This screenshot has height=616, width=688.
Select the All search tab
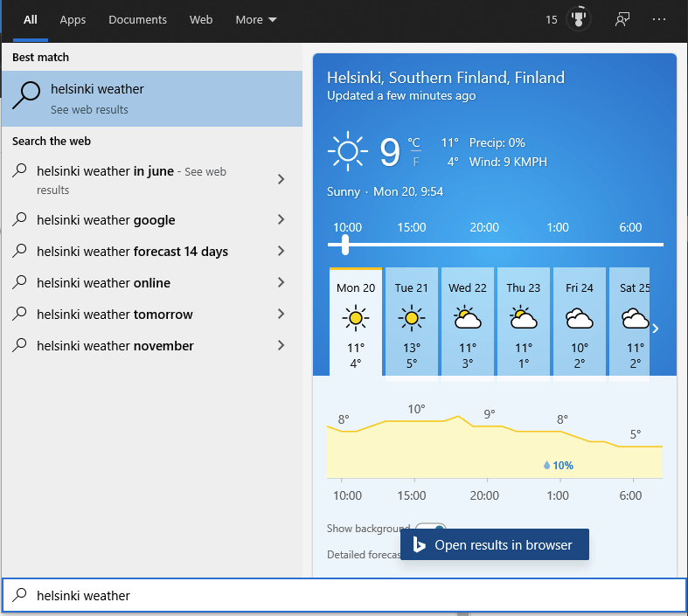coord(31,20)
